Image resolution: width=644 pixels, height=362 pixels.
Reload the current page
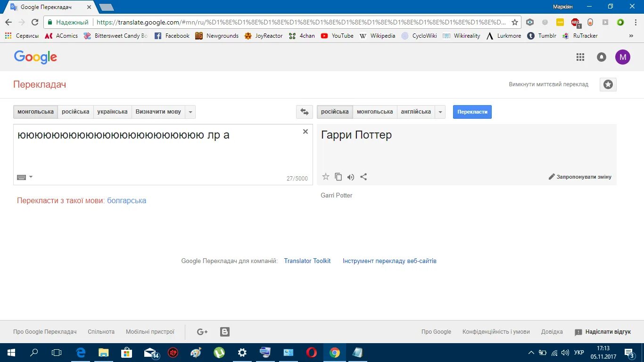tap(34, 22)
